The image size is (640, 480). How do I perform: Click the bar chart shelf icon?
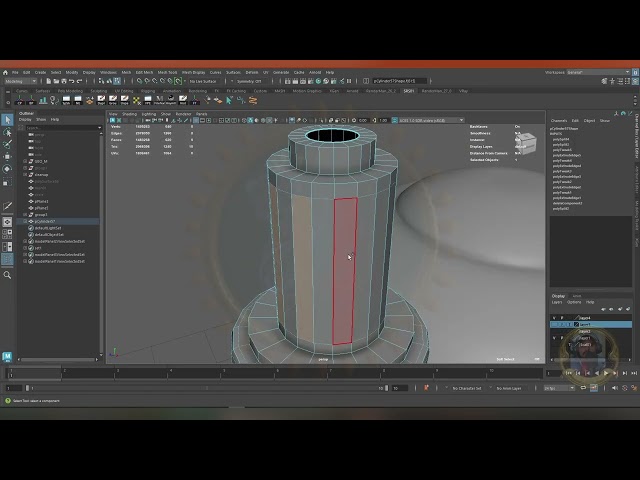point(43,100)
